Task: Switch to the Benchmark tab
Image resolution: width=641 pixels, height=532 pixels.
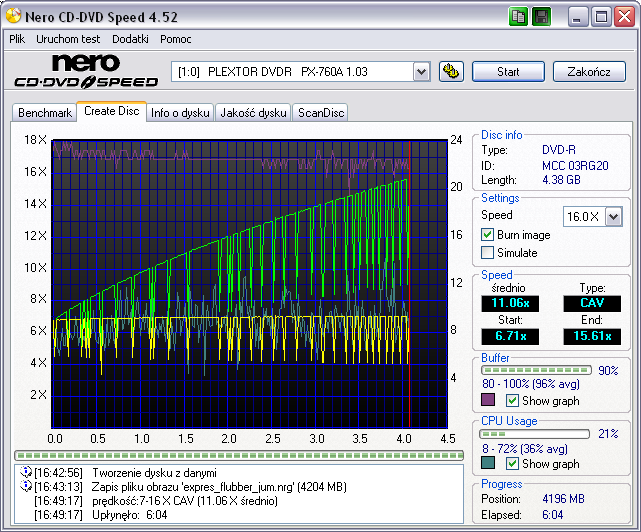Action: [x=45, y=112]
